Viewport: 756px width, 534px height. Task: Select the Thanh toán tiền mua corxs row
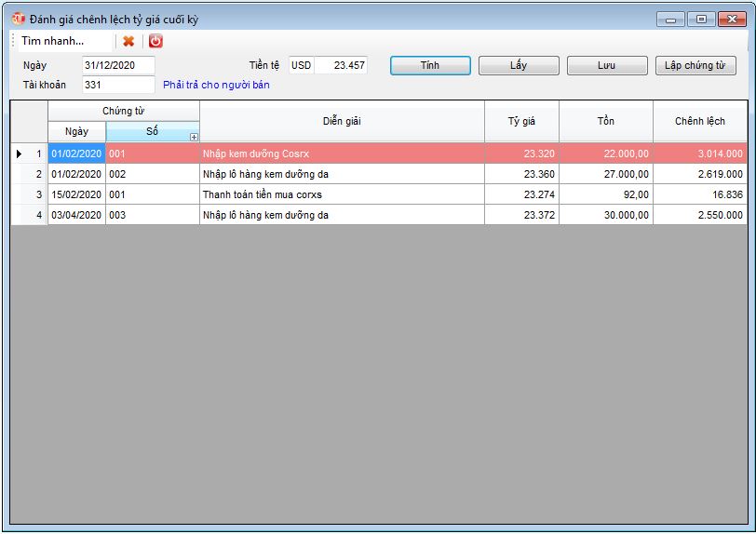pyautogui.click(x=341, y=194)
